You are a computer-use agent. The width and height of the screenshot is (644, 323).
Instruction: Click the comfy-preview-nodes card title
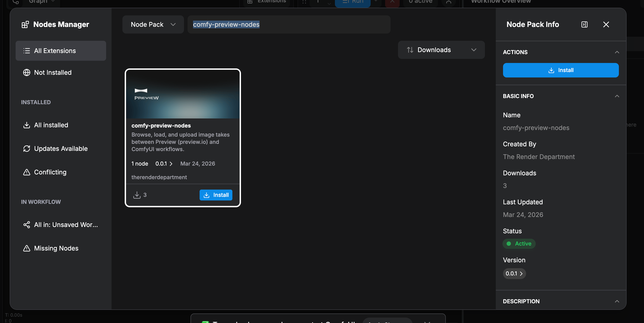pyautogui.click(x=161, y=125)
